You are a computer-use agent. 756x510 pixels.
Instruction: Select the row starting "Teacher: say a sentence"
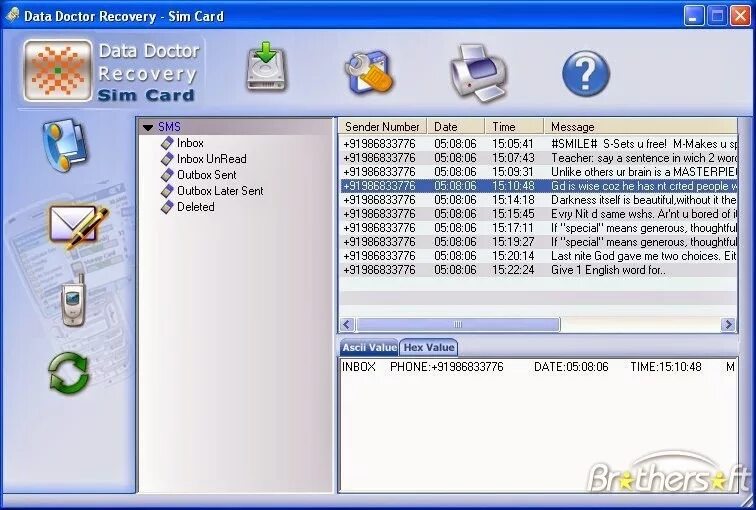[539, 158]
